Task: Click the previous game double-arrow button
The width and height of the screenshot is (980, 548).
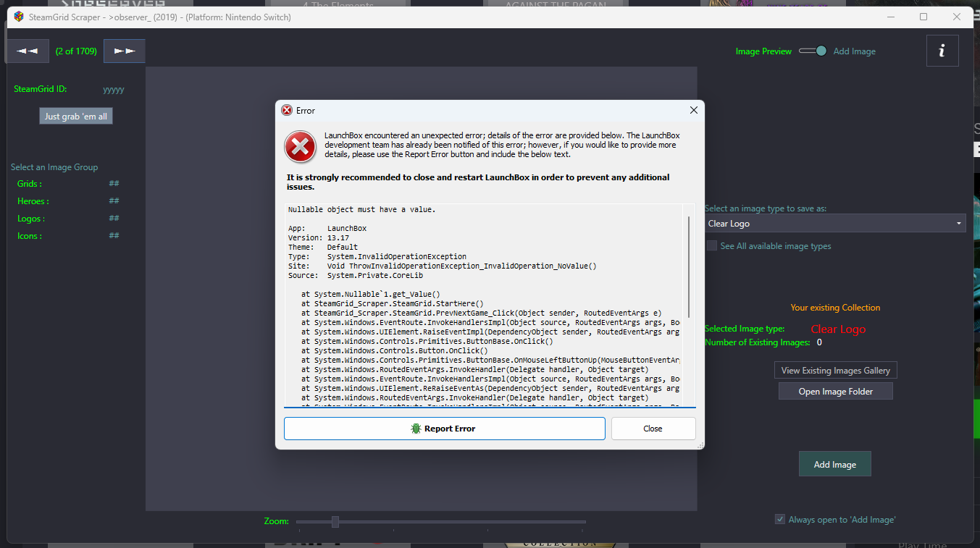Action: tap(28, 51)
